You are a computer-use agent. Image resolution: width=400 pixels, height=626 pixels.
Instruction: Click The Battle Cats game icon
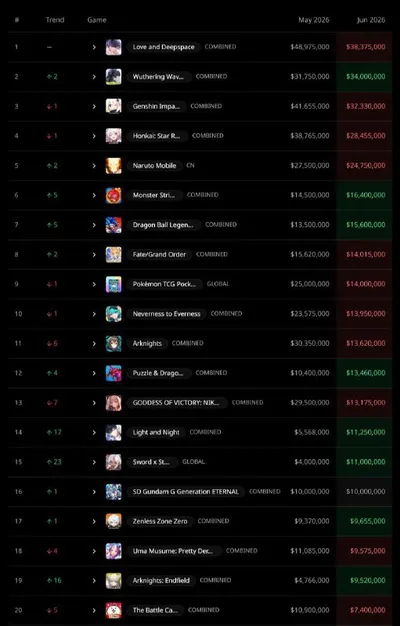click(114, 610)
